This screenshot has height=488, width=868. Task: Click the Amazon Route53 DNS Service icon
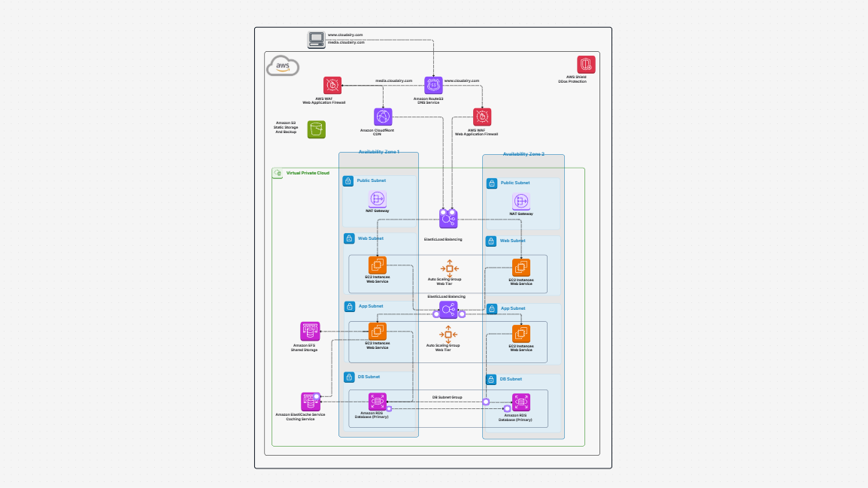coord(433,86)
